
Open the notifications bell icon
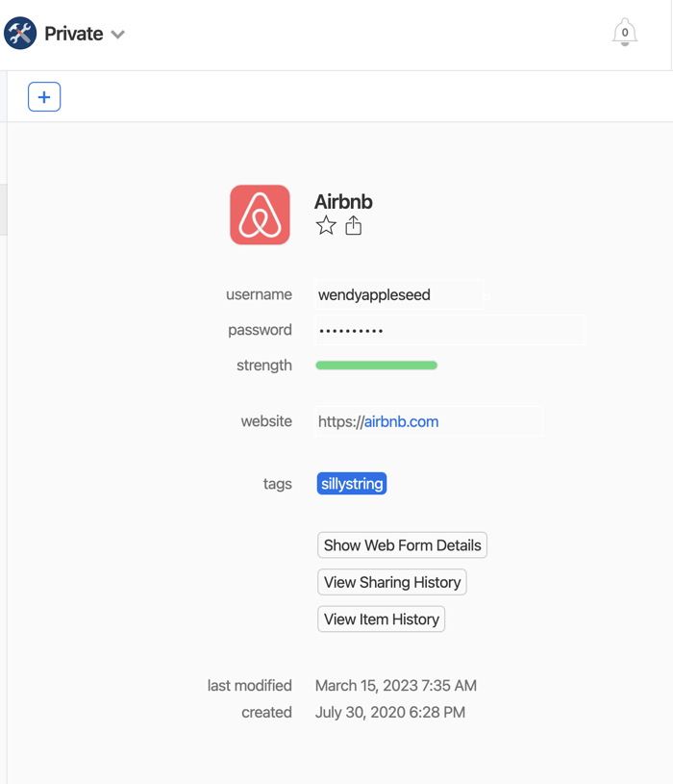[x=625, y=33]
